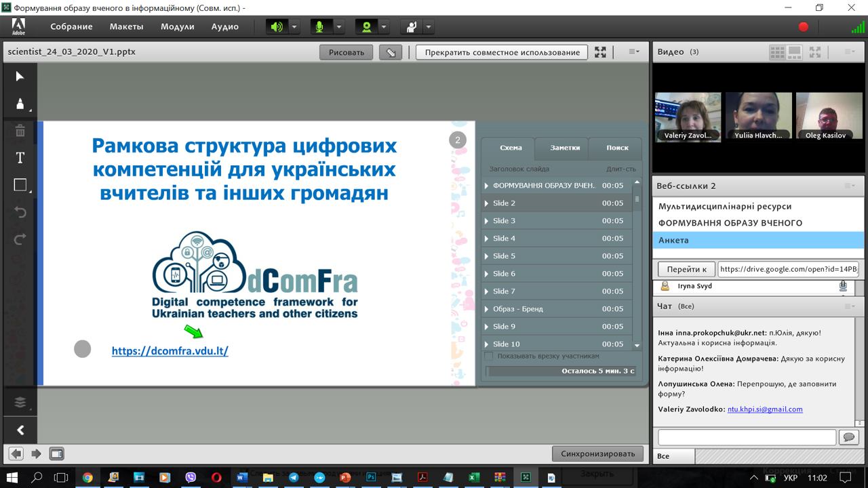
Task: Switch to the Заметки tab
Action: 565,148
